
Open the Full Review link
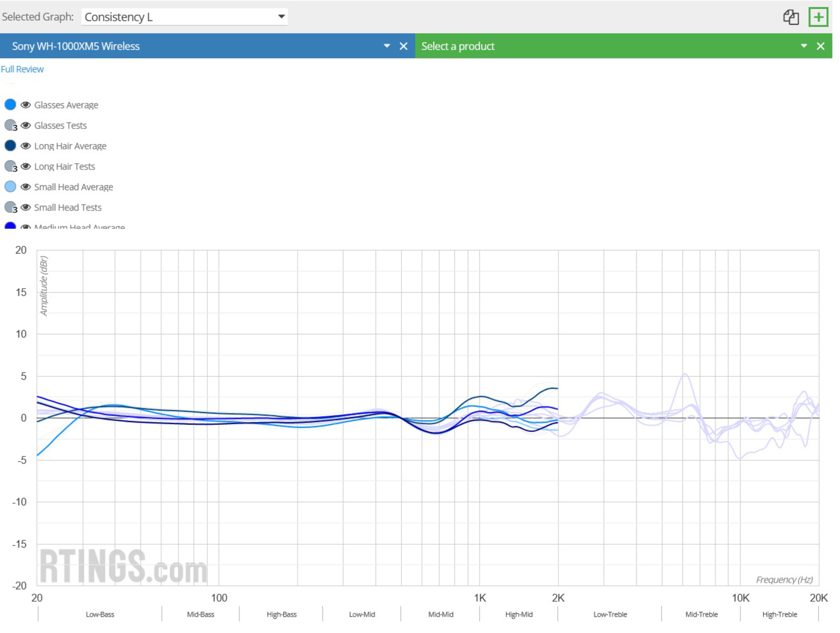click(22, 69)
